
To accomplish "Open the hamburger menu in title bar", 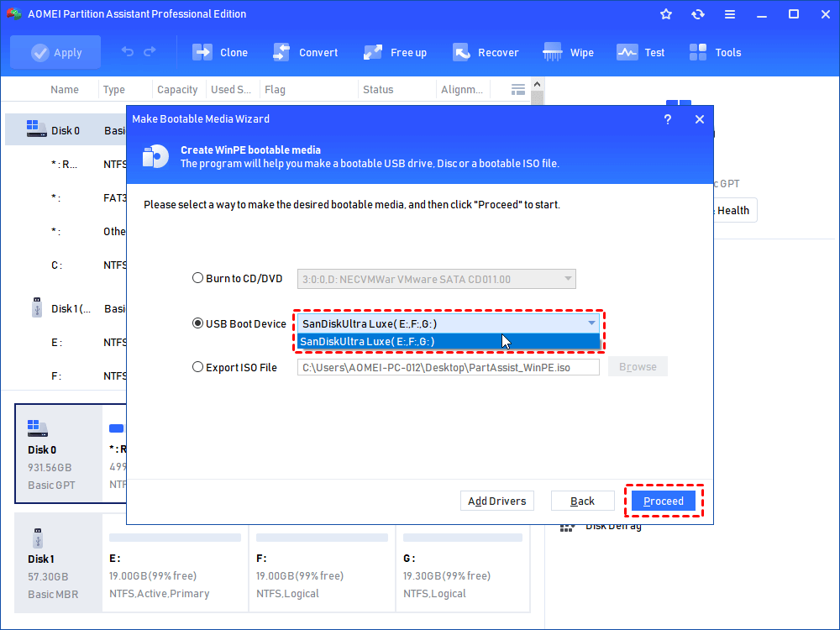I will pyautogui.click(x=730, y=14).
